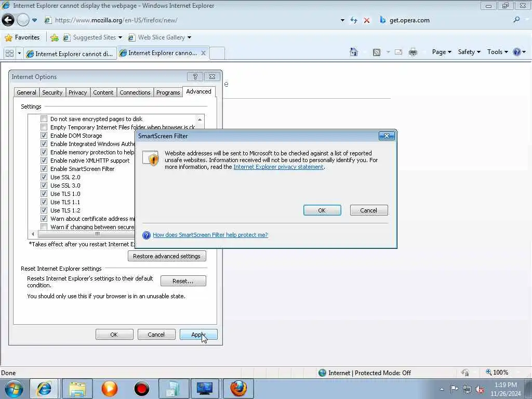Click the search magnifier icon
This screenshot has width=532, height=399.
click(x=516, y=20)
